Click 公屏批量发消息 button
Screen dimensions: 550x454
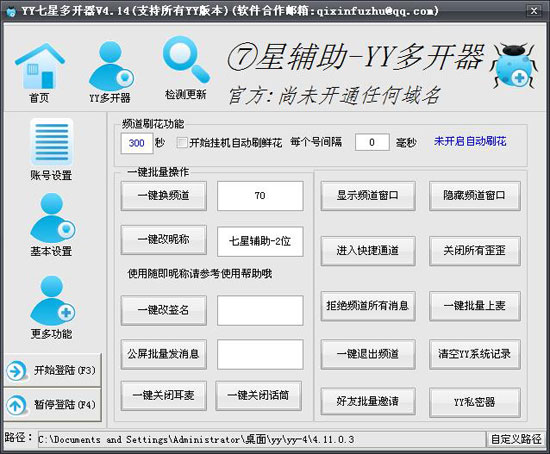coord(164,354)
